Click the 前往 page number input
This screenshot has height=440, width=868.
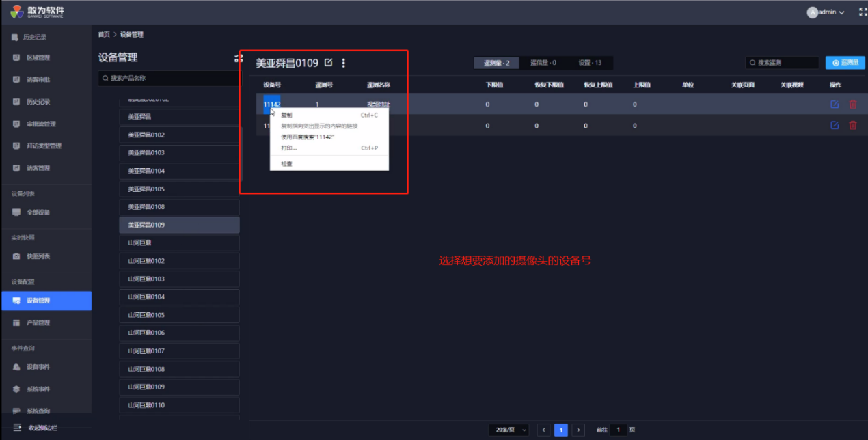(619, 430)
